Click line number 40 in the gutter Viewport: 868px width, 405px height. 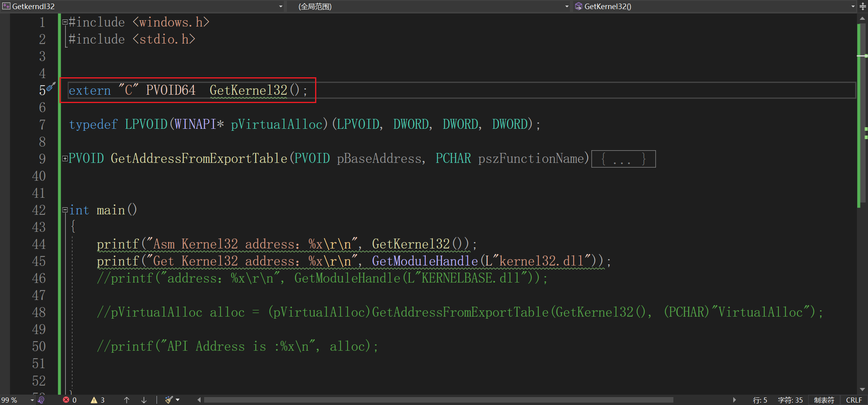(x=39, y=176)
